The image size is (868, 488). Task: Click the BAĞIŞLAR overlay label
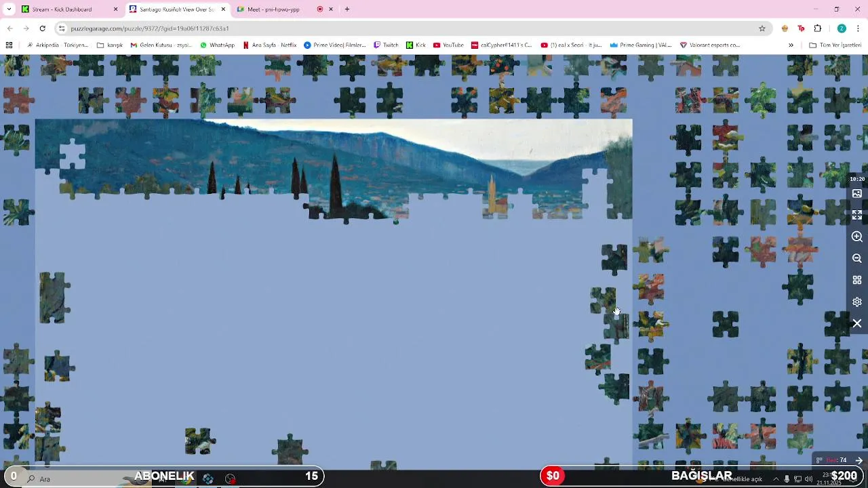701,476
